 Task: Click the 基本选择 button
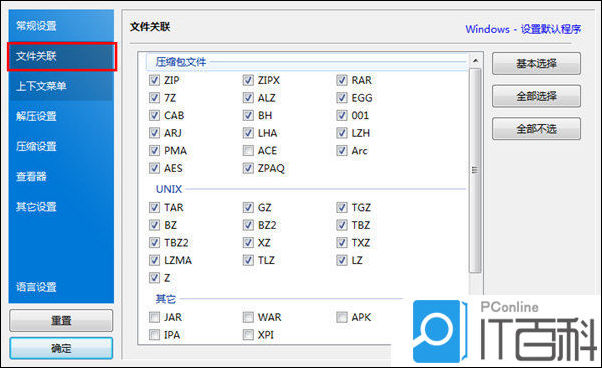pyautogui.click(x=536, y=64)
